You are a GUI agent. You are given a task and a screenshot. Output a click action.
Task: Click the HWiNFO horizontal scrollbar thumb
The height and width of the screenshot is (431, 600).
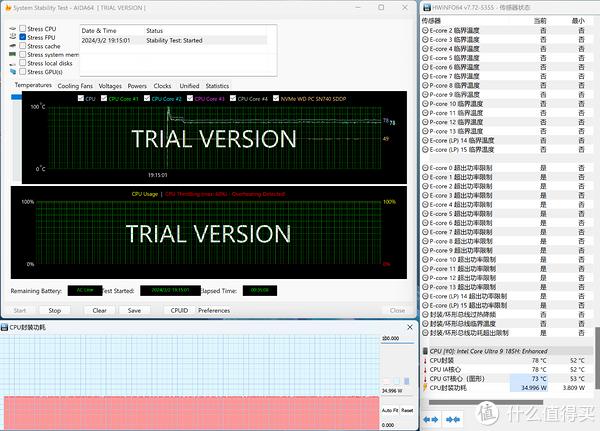click(x=486, y=402)
